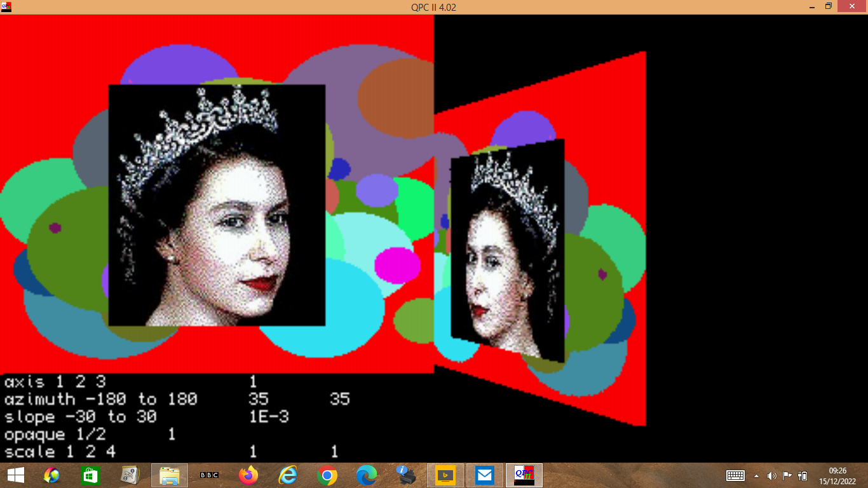
Task: Open Action Center flag icon
Action: click(x=787, y=475)
